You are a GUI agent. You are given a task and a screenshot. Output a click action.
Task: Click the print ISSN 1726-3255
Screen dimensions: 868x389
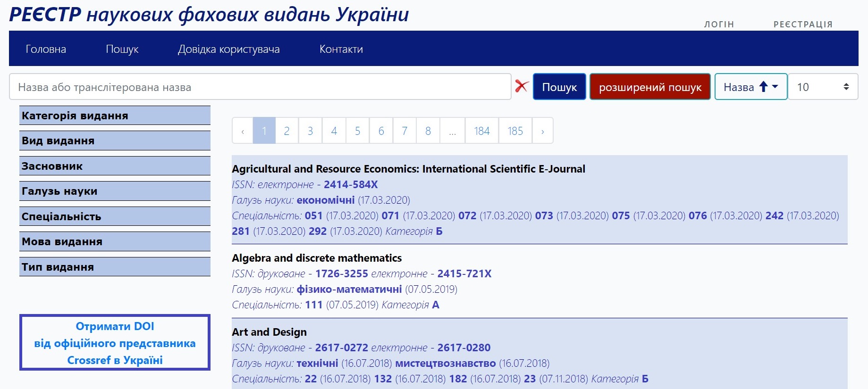(x=342, y=273)
